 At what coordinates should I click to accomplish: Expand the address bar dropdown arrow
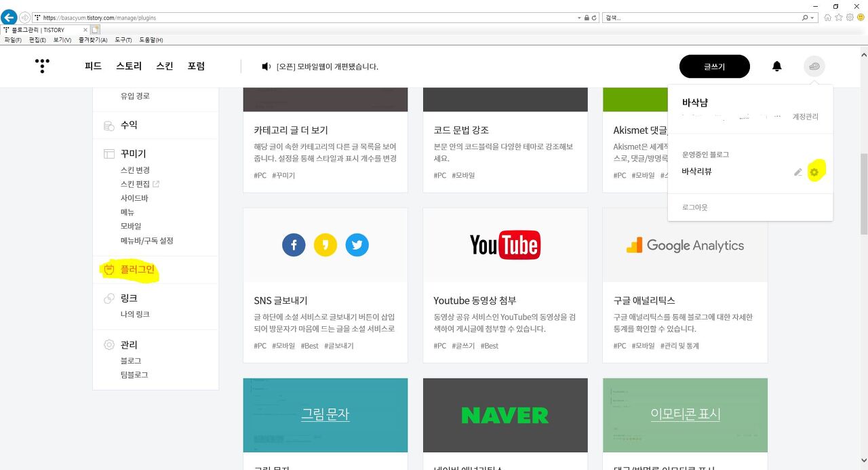click(580, 18)
